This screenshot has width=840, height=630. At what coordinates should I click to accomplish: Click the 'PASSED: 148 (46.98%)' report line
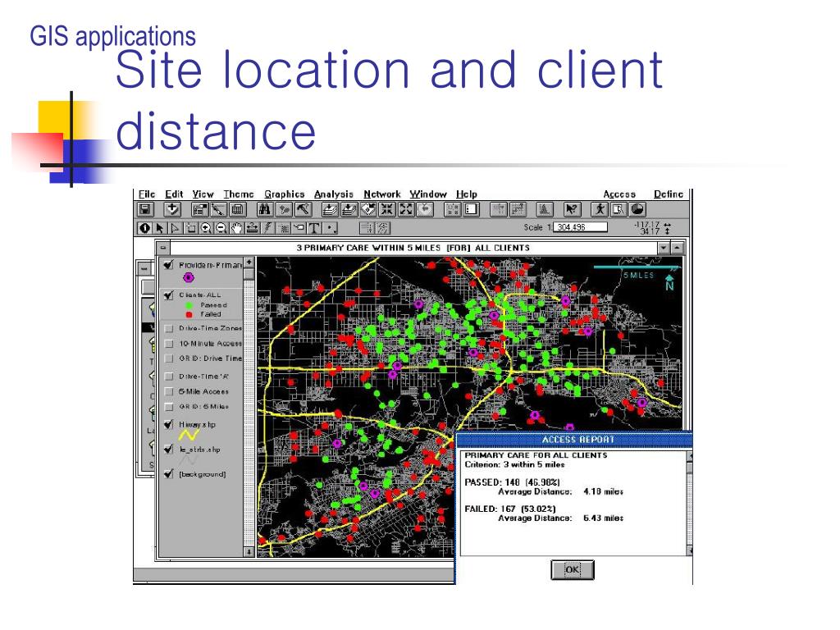pos(512,482)
